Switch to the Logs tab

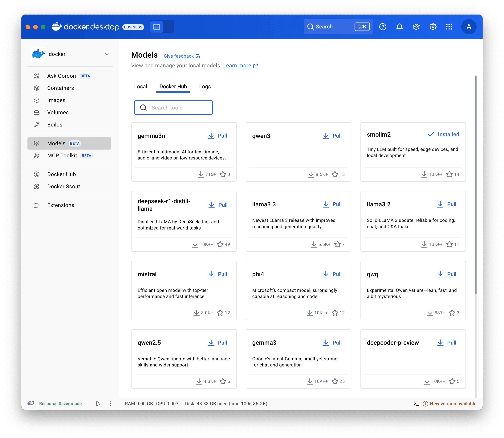pos(205,87)
